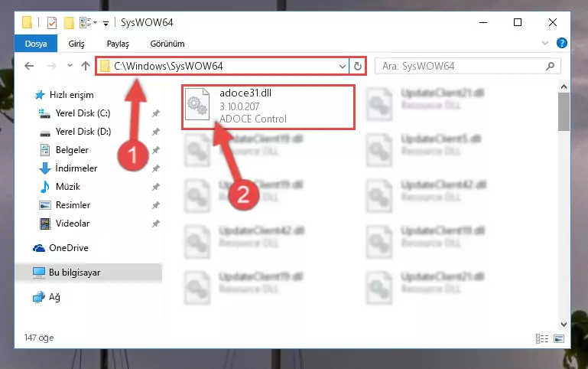Select the adoce31.dll file
This screenshot has height=369, width=588.
(x=268, y=107)
